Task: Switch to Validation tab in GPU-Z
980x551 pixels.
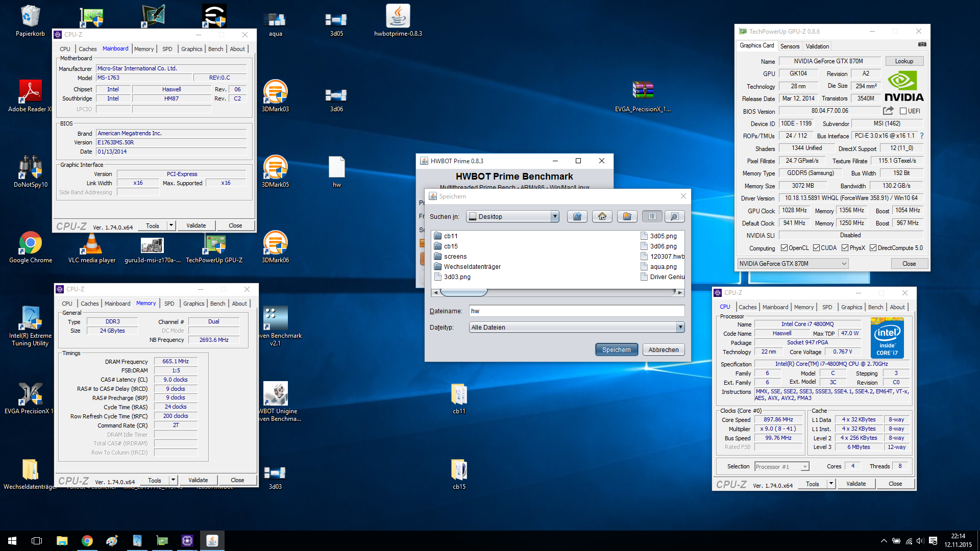Action: [817, 46]
